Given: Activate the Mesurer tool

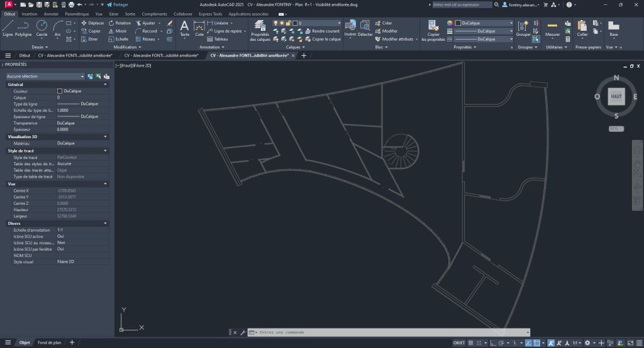Looking at the screenshot, I should (x=552, y=28).
